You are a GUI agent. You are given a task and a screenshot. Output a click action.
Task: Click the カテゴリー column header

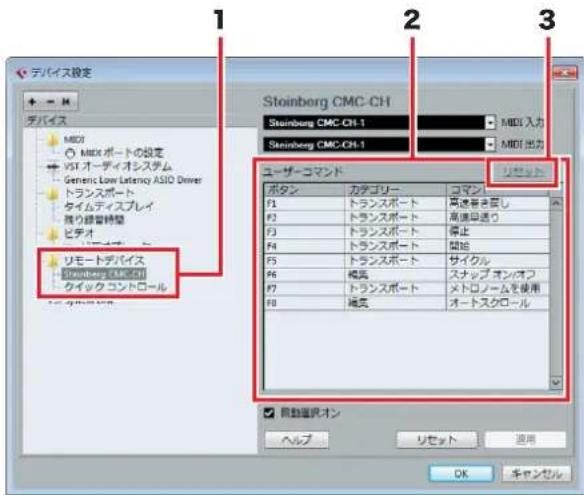click(396, 190)
